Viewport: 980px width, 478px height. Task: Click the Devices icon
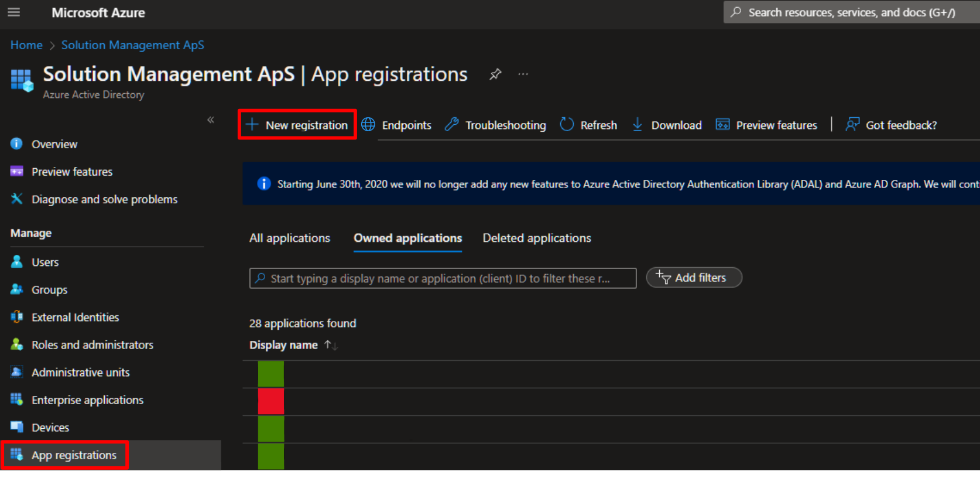pos(17,426)
